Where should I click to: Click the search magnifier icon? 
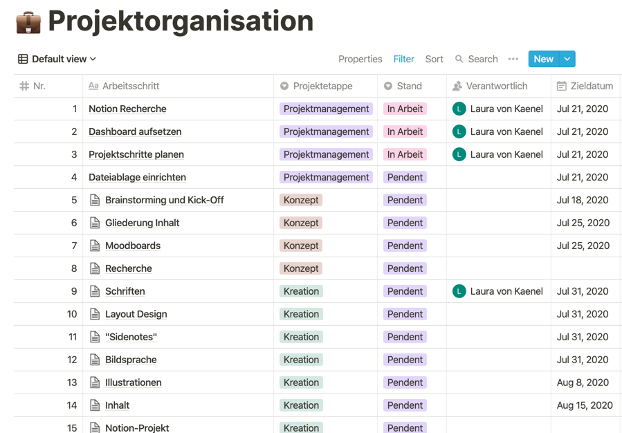(459, 59)
